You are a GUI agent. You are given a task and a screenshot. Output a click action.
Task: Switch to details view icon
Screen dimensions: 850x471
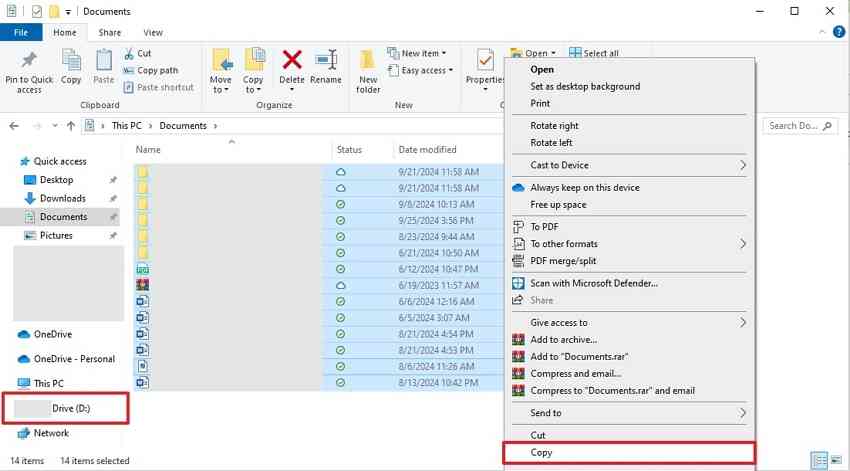click(x=819, y=461)
